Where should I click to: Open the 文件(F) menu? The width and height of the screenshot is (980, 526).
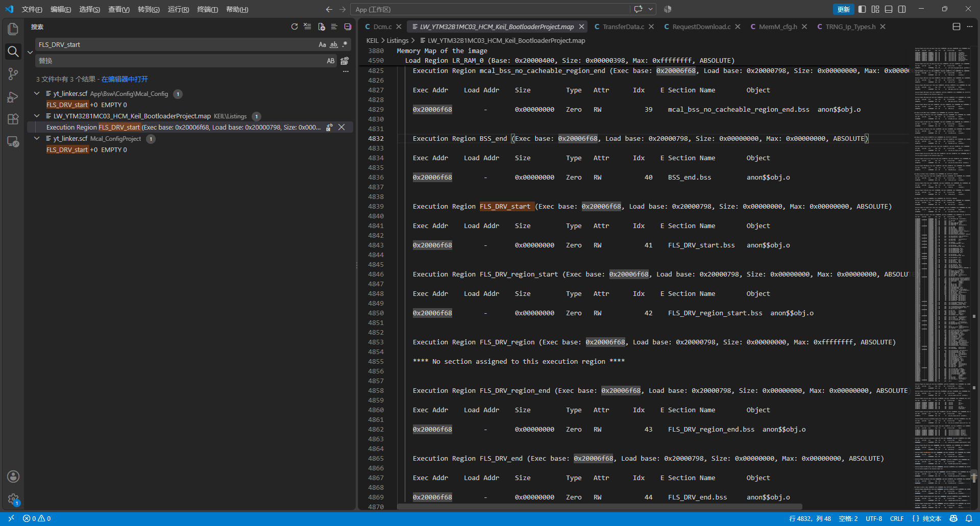32,9
